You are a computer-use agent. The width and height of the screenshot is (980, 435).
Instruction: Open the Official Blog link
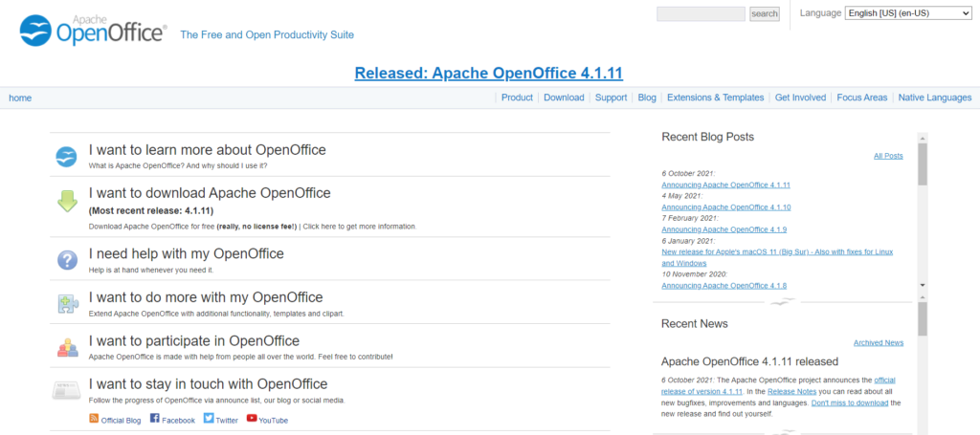pos(121,421)
